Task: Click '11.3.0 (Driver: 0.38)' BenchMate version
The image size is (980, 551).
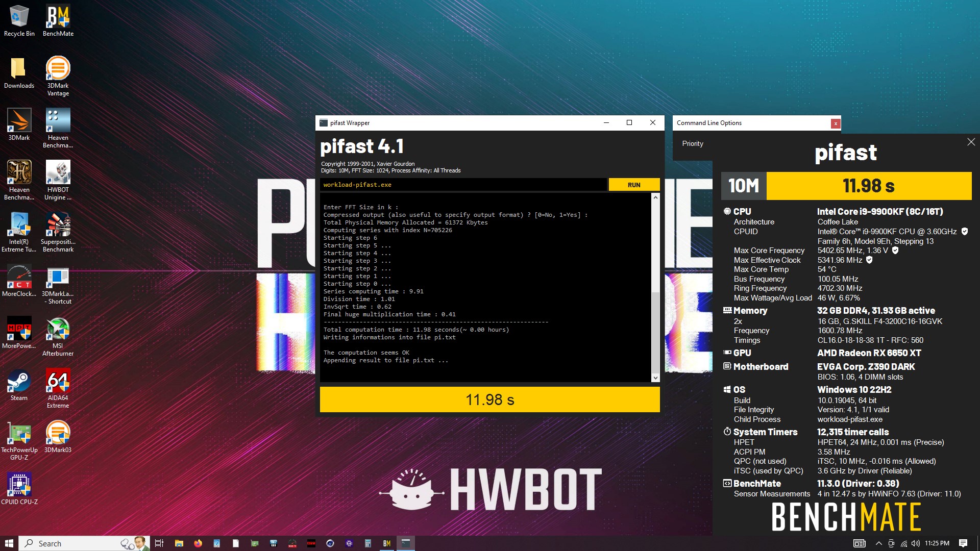Action: 858,484
